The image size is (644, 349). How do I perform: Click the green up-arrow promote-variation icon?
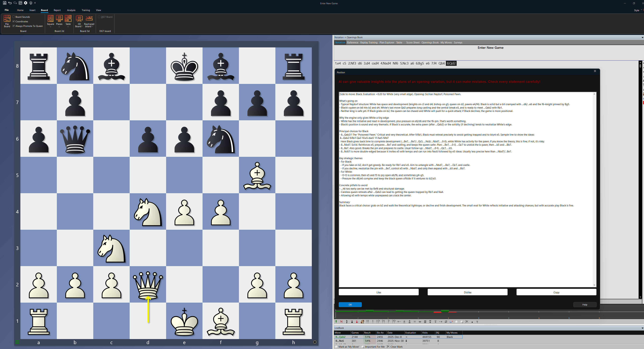click(336, 322)
